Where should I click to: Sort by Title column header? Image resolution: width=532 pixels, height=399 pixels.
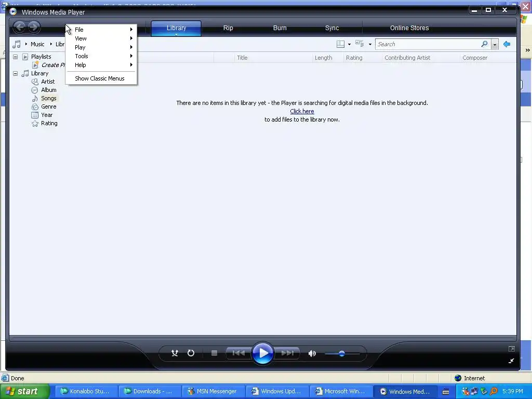[x=242, y=58]
